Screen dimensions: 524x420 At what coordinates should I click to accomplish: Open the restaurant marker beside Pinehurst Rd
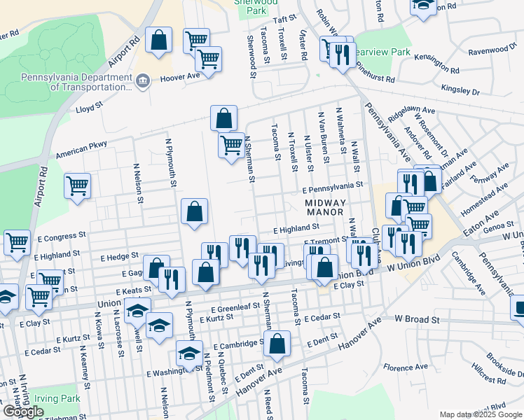(x=343, y=57)
